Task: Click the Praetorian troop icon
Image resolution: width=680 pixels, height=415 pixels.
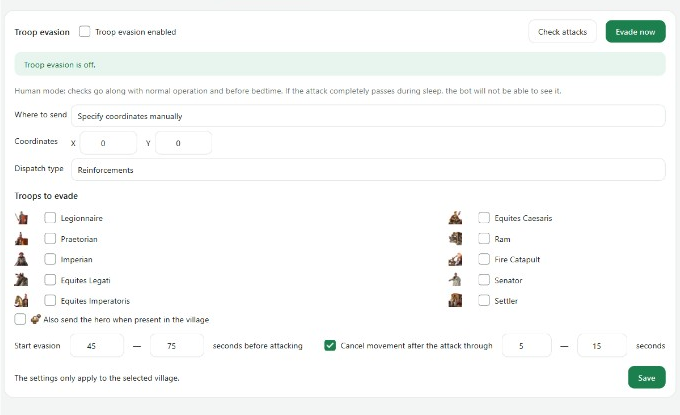Action: (x=21, y=239)
